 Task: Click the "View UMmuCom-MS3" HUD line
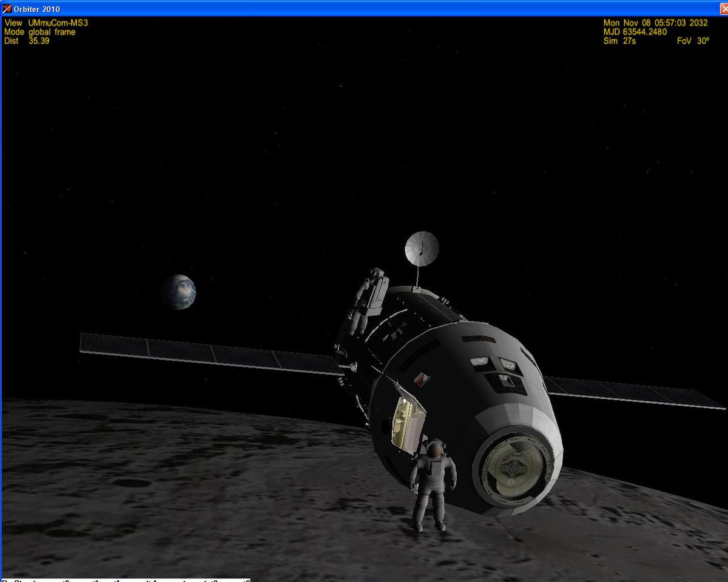click(x=45, y=23)
